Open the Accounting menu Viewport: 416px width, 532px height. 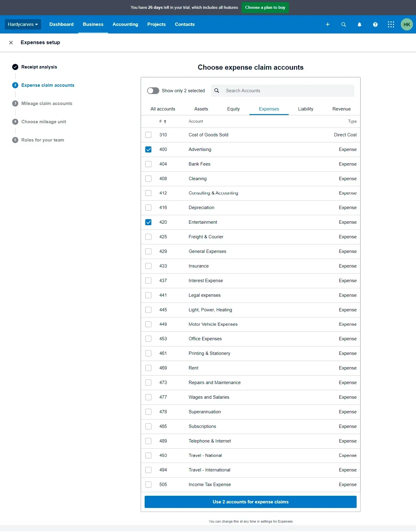click(125, 24)
